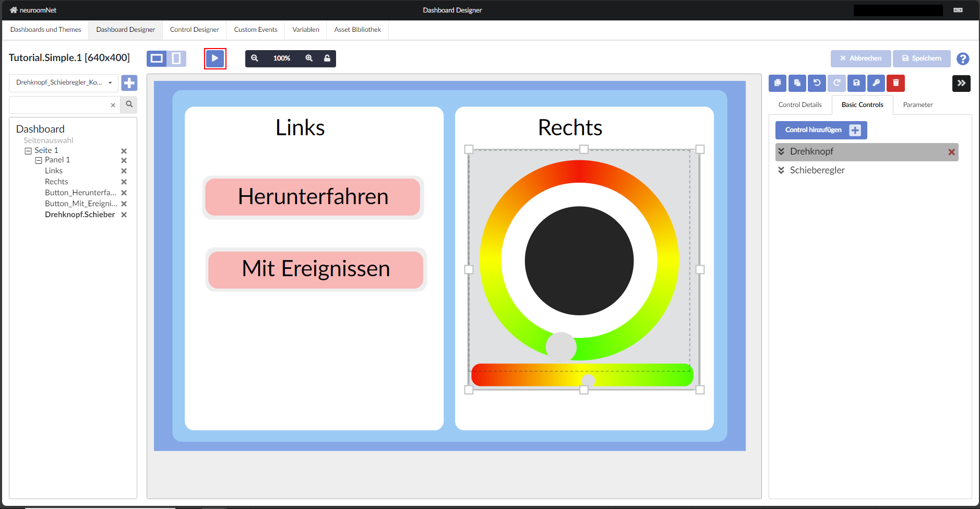This screenshot has width=980, height=509.
Task: Expand the Schieberegler control section
Action: 781,170
